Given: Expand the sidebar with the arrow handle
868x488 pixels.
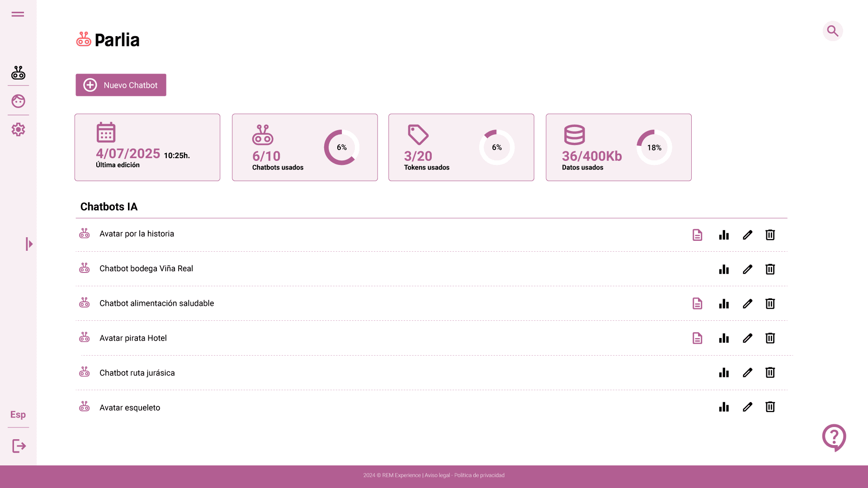Looking at the screenshot, I should tap(29, 244).
